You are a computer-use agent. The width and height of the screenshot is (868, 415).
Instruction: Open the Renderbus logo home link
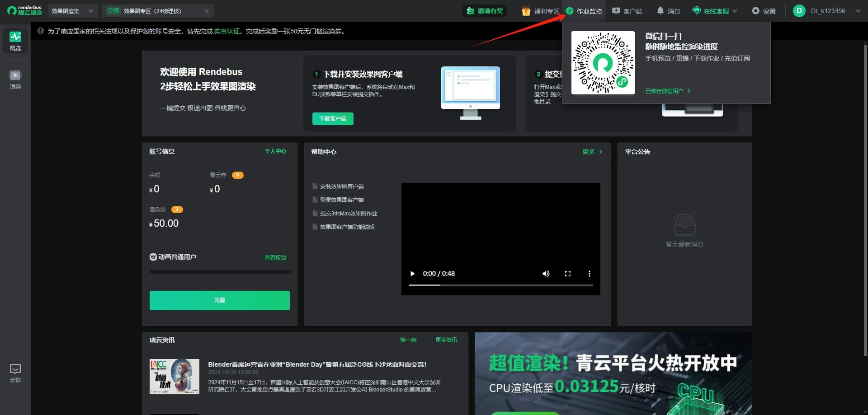24,10
